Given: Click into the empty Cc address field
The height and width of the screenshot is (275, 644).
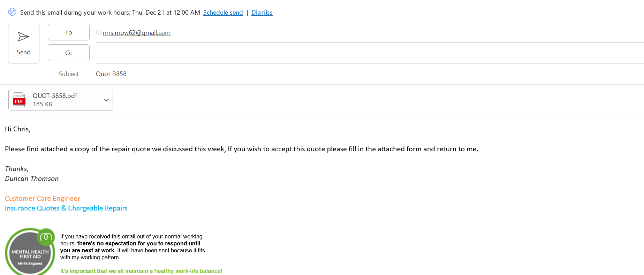Looking at the screenshot, I should tap(349, 53).
